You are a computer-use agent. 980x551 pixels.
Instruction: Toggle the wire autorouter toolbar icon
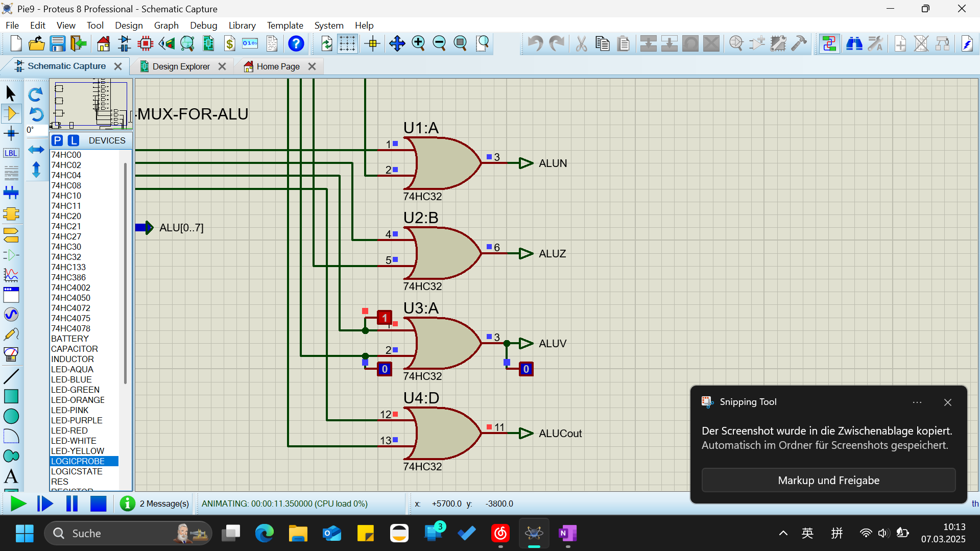point(829,44)
